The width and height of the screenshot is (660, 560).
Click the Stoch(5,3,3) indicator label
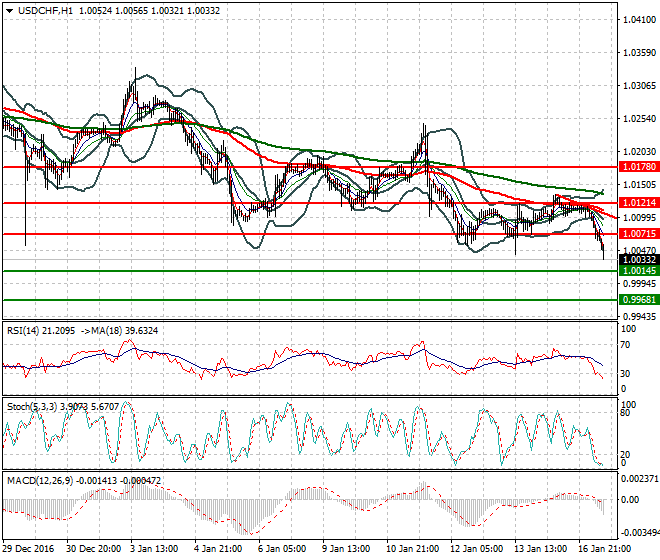point(28,405)
